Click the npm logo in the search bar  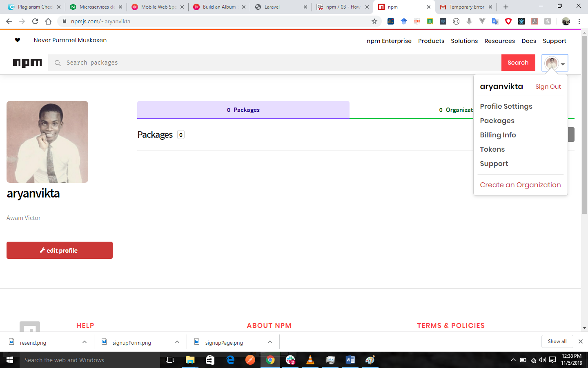click(27, 63)
